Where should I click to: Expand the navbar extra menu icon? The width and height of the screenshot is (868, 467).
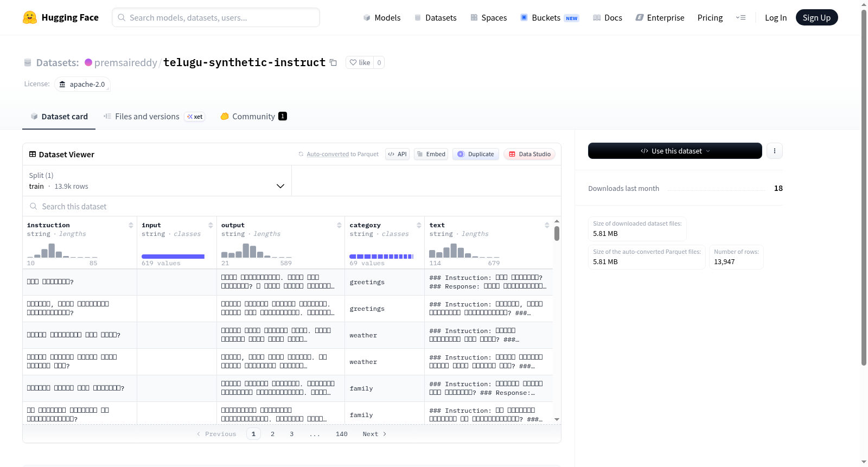741,18
